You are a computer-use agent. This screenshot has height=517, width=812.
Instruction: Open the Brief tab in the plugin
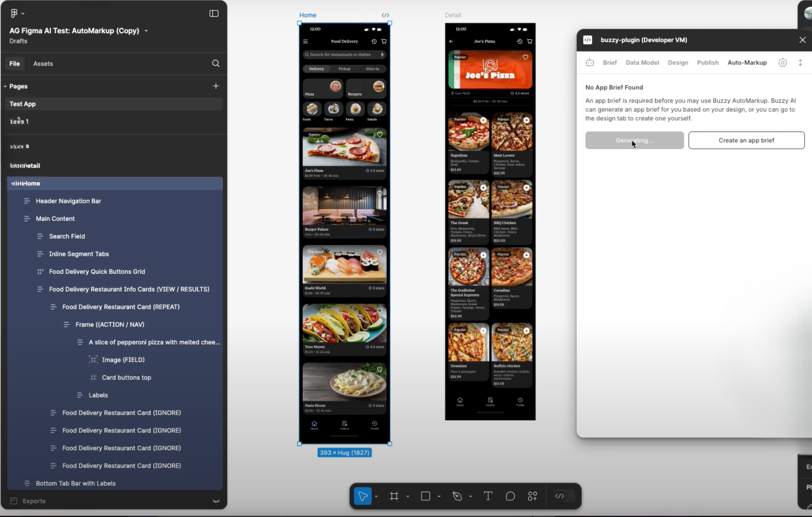point(610,63)
